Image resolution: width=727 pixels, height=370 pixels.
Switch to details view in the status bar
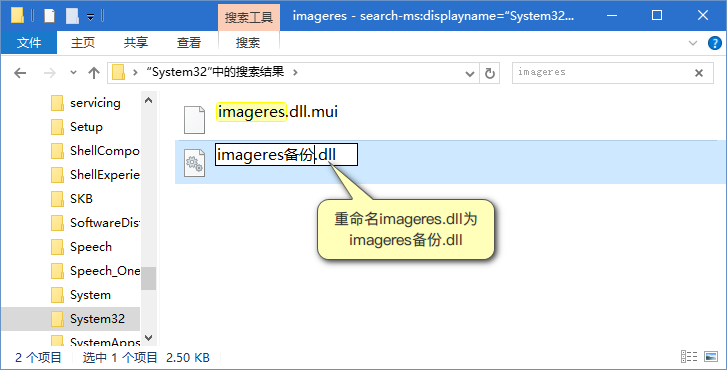point(689,357)
